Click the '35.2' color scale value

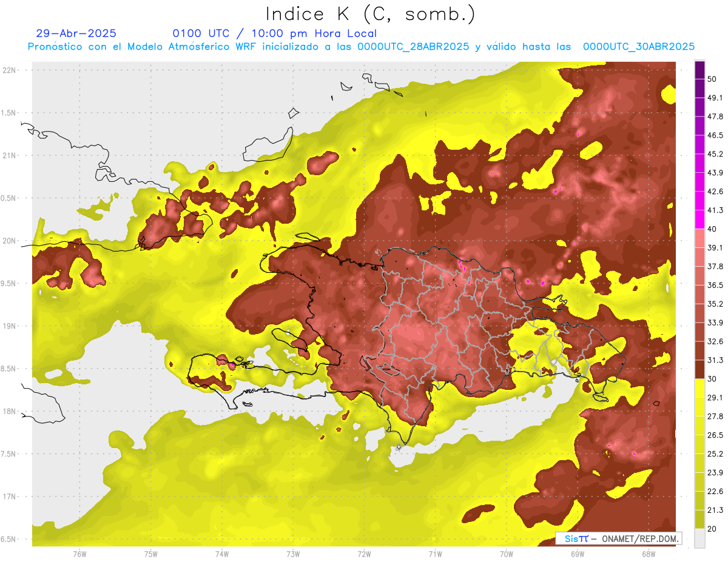pos(715,304)
